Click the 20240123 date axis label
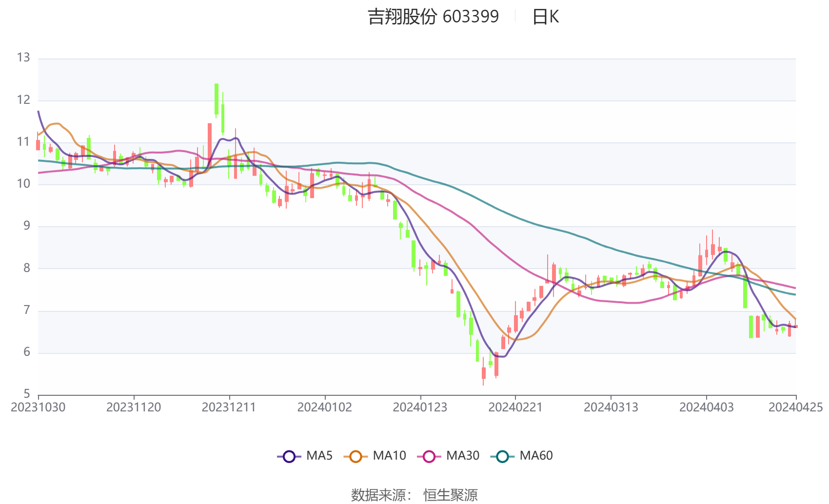 point(420,407)
